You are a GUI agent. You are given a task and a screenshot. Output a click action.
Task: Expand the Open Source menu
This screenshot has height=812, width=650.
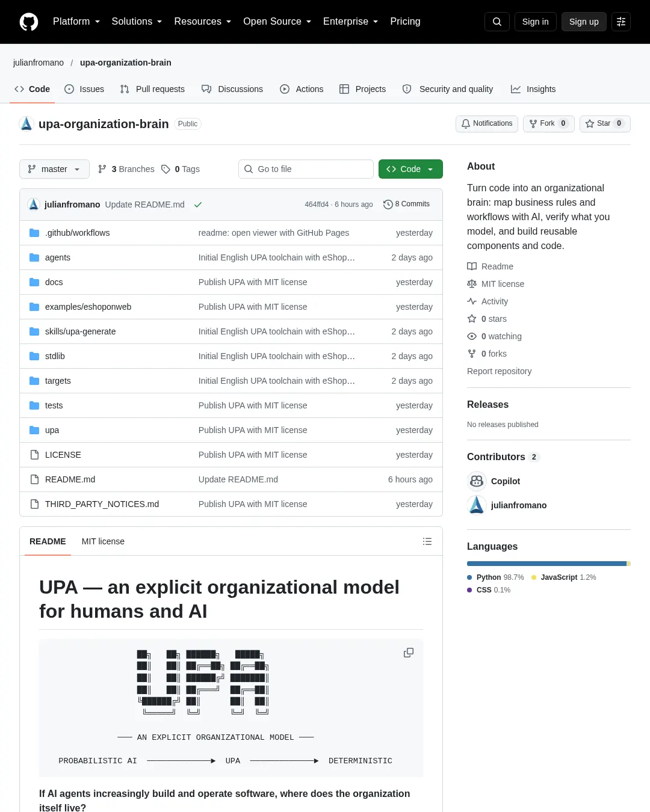tap(277, 22)
